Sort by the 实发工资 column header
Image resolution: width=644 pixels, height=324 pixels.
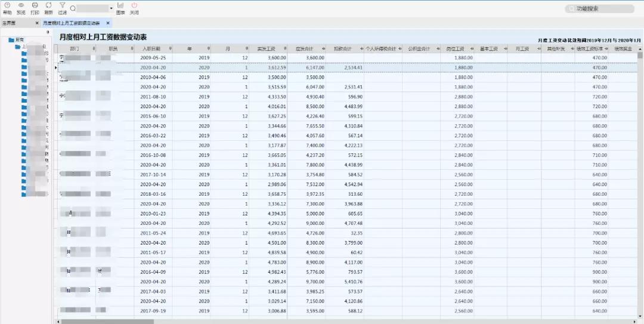tap(266, 48)
